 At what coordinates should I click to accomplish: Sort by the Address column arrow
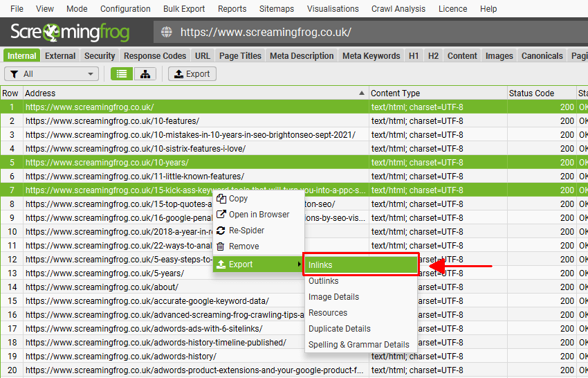point(362,93)
